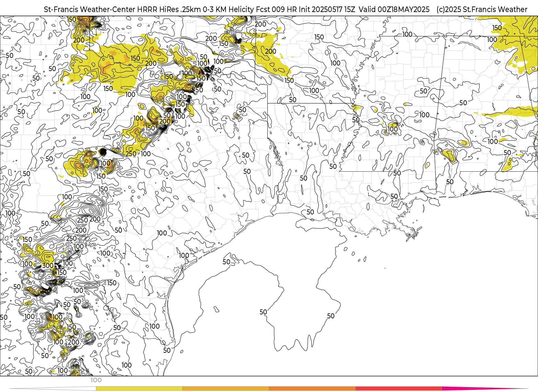The height and width of the screenshot is (392, 538).
Task: Click '(c)2025 St.Francis Weather' copyright text
Action: pyautogui.click(x=482, y=10)
